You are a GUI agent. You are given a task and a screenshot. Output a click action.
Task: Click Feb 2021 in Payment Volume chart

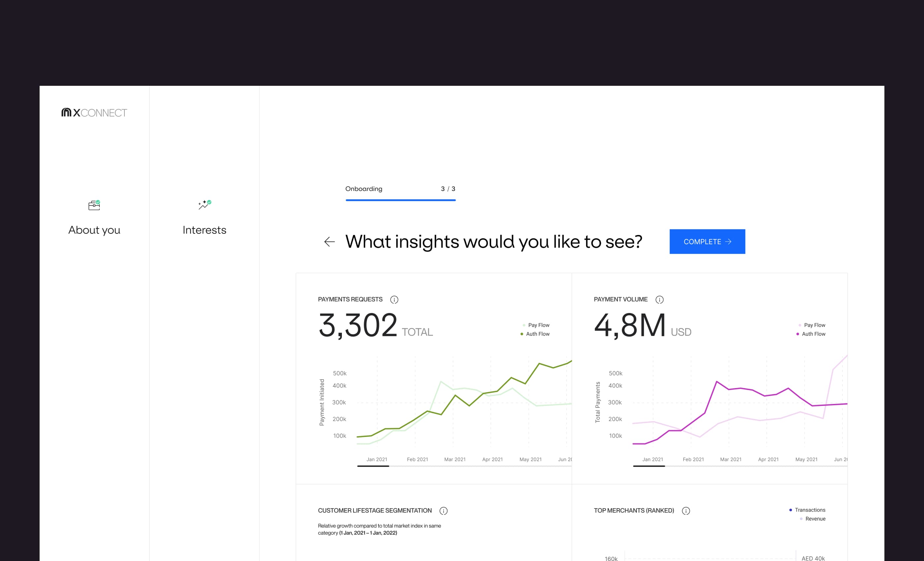pos(693,459)
